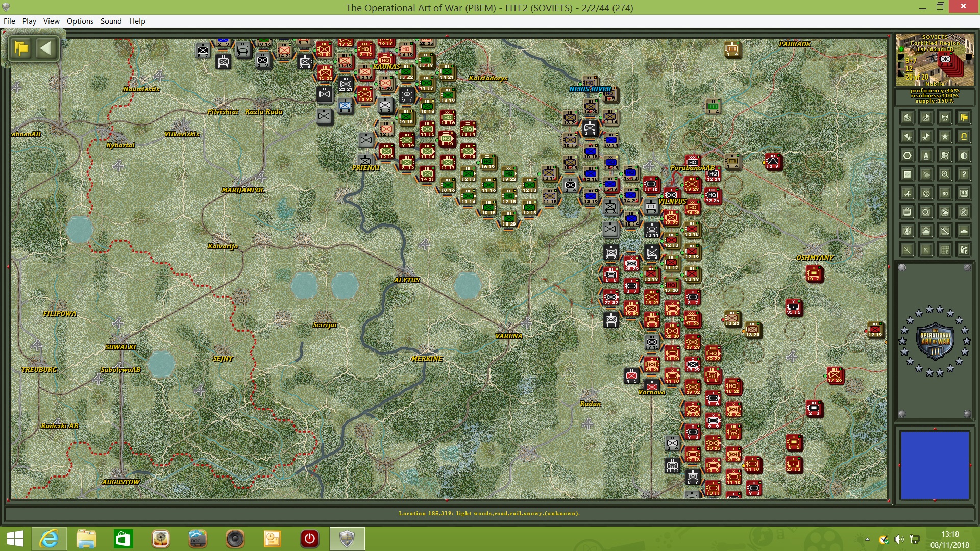Toggle the square unit counter display button
This screenshot has height=551, width=980.
click(907, 174)
